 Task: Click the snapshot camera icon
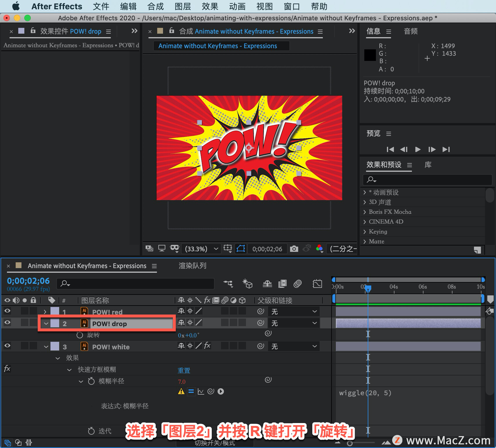[x=294, y=249]
